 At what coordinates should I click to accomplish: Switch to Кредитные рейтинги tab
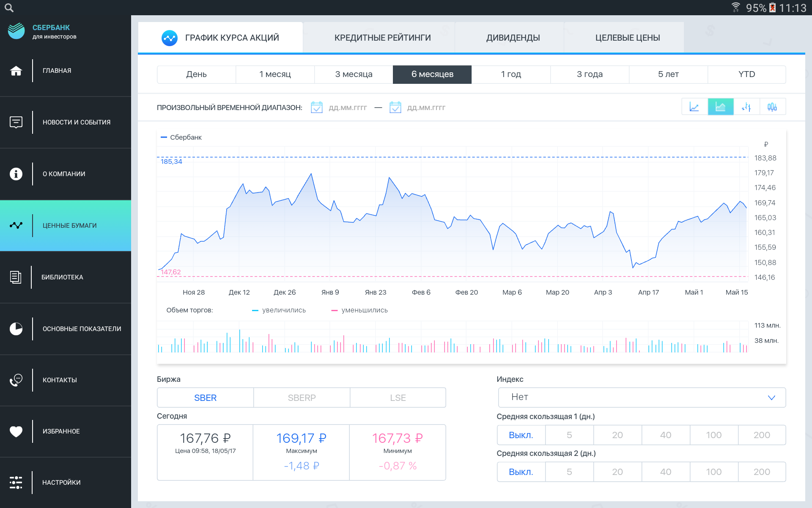pos(382,38)
